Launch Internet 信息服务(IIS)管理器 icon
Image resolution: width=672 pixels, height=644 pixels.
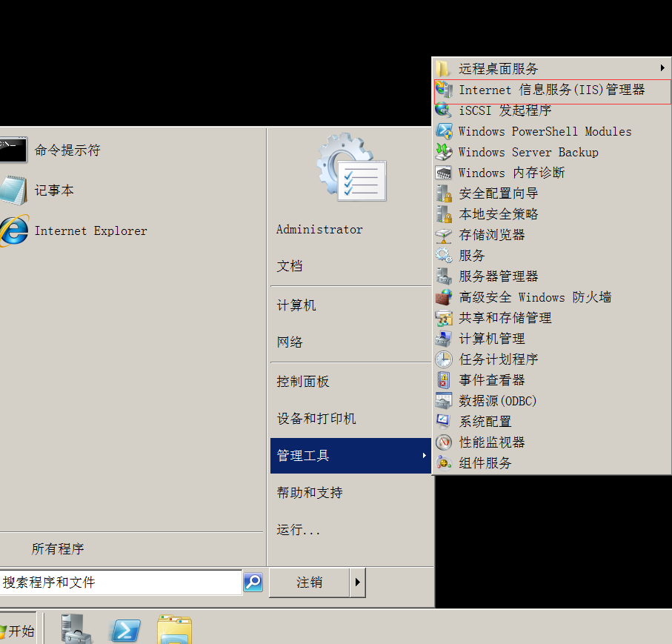444,90
